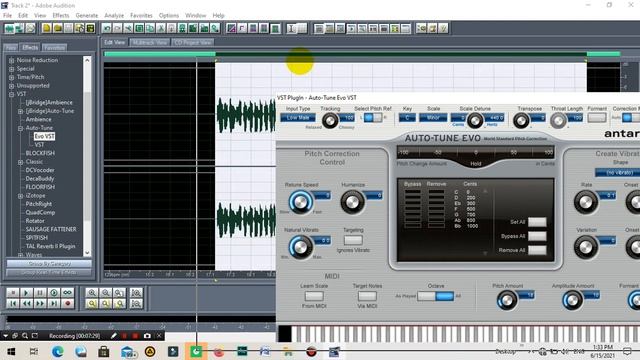640x360 pixels.
Task: Click Zoom Out Full magnifier icon
Action: click(x=119, y=293)
